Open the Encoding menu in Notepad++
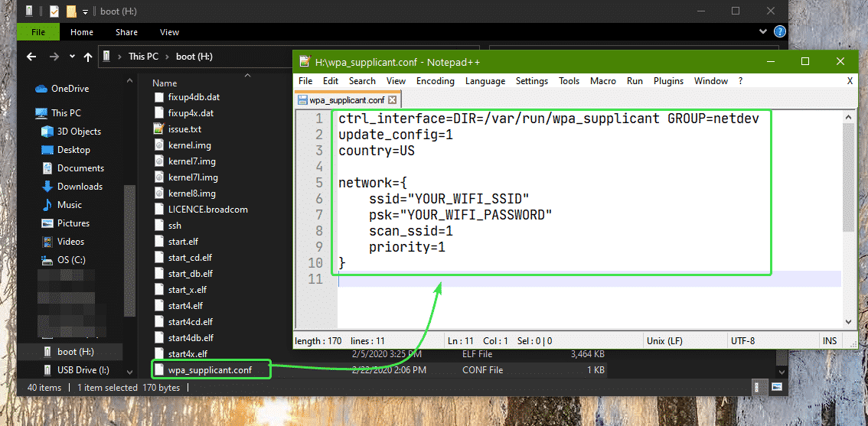The image size is (868, 426). [435, 81]
